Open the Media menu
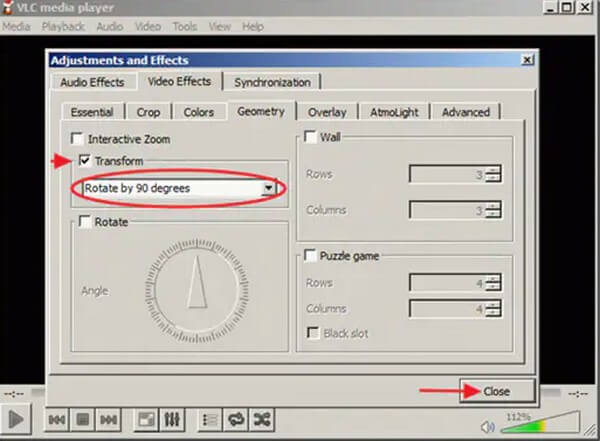The width and height of the screenshot is (600, 441). coord(16,26)
